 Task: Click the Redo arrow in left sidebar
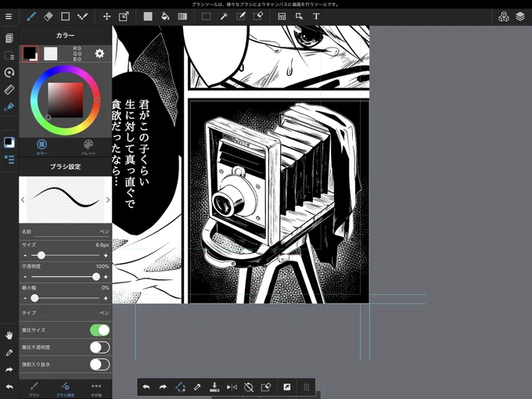tap(9, 370)
